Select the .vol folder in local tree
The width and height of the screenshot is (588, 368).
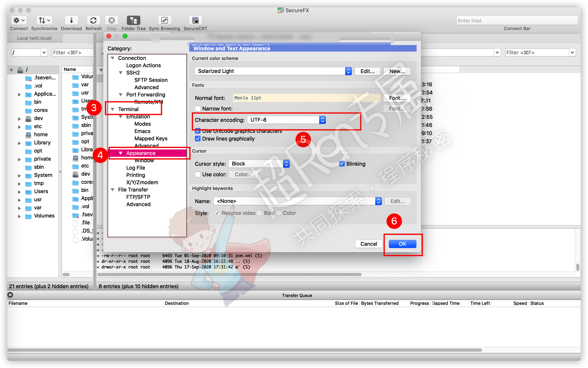(38, 86)
